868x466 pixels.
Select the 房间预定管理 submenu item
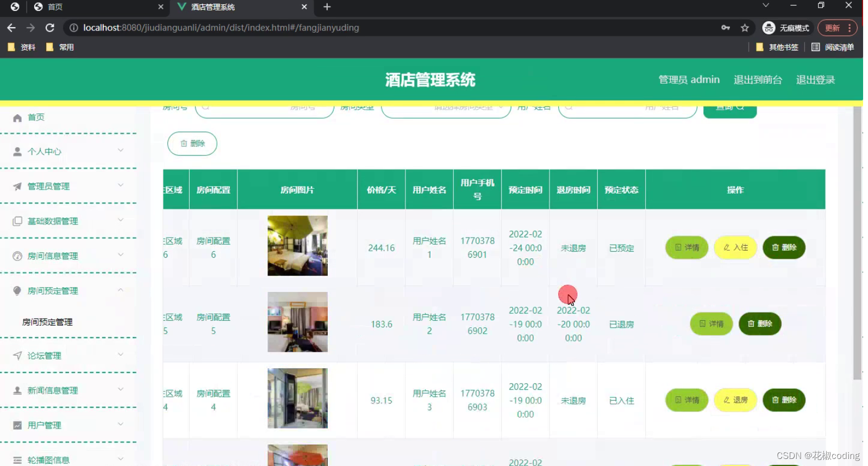[x=47, y=322]
